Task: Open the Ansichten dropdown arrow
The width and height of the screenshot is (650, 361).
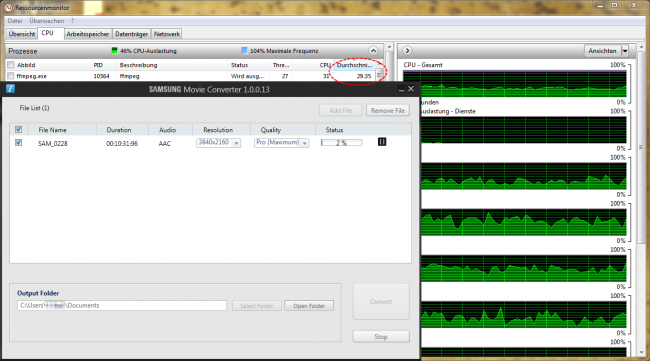Action: tap(625, 51)
